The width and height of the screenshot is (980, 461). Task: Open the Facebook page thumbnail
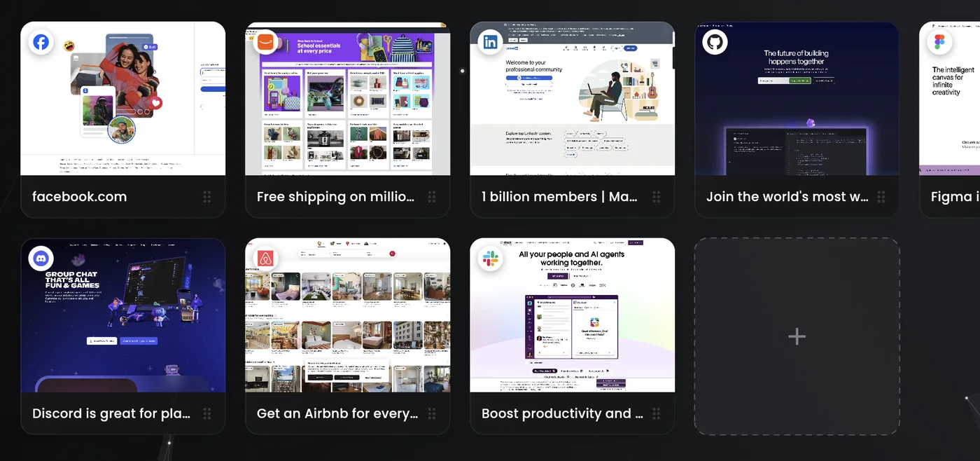123,99
